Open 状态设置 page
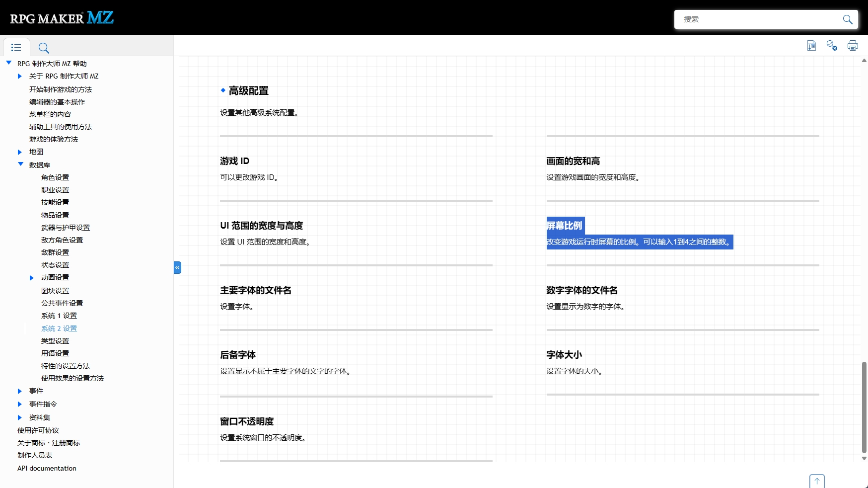Screen dimensions: 868x488 pos(55,265)
